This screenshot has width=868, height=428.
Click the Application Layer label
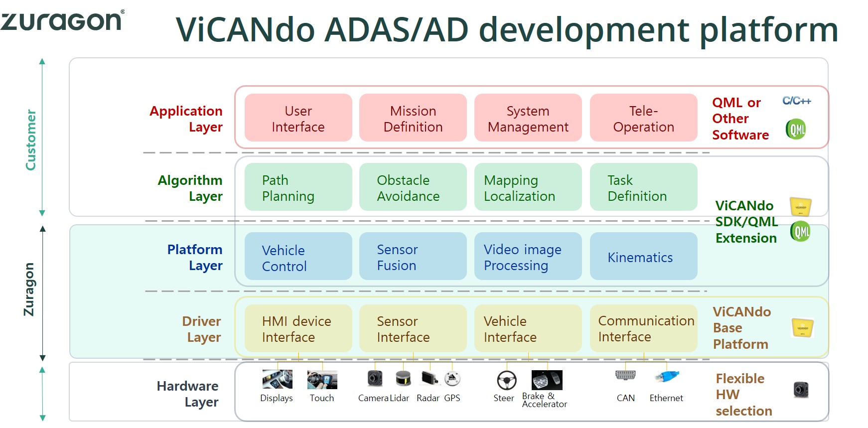pos(186,119)
